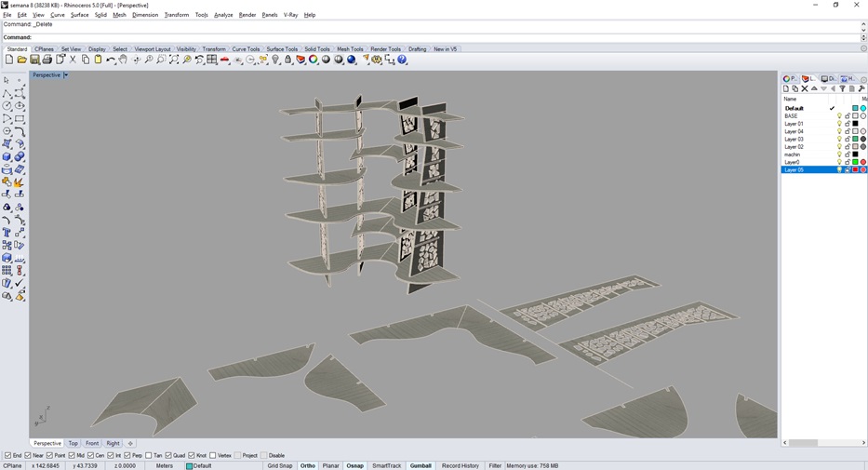This screenshot has height=470, width=868.
Task: Click the Print icon in Standard toolbar
Action: 47,60
